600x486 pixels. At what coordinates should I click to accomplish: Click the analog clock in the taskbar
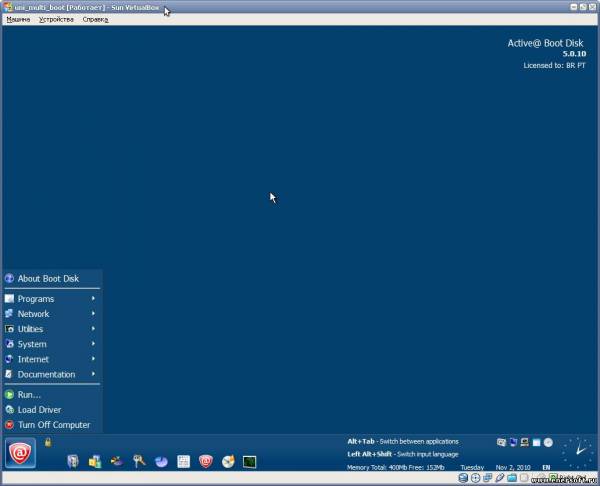point(579,453)
